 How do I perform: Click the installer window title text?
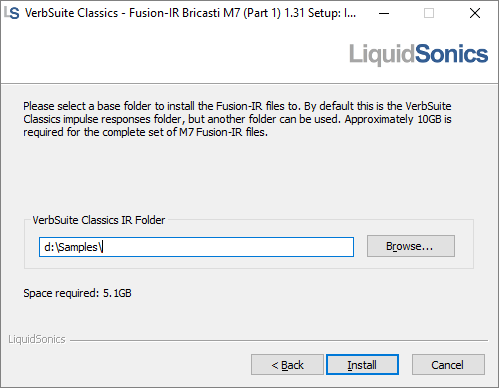(190, 13)
